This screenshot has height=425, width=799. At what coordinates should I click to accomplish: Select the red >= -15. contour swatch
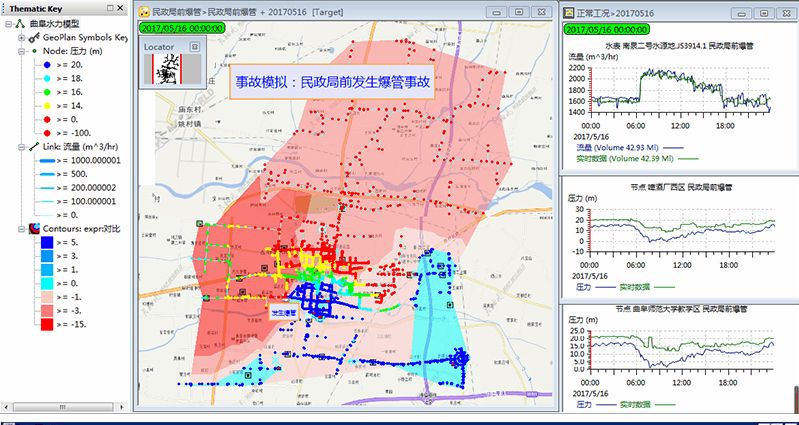[49, 324]
